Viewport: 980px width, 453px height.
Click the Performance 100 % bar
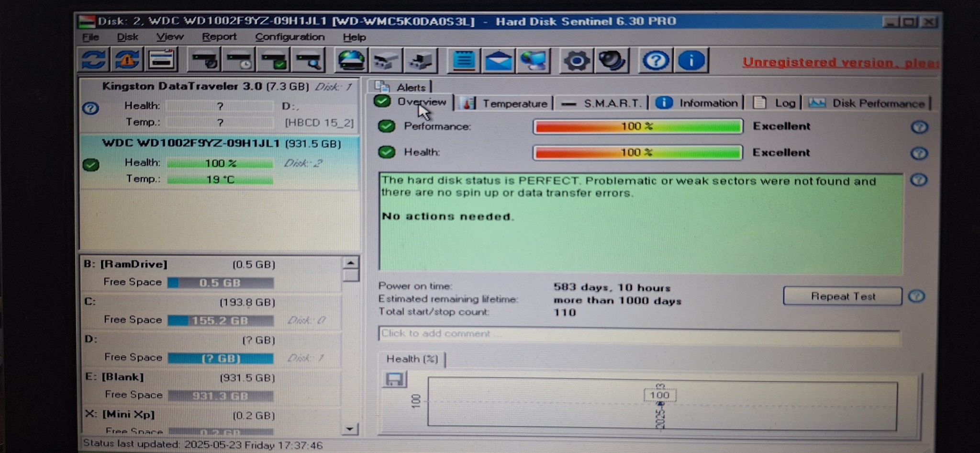coord(638,126)
